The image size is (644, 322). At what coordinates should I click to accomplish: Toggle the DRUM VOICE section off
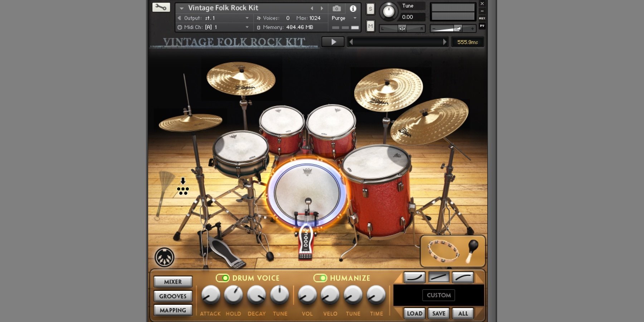(224, 278)
